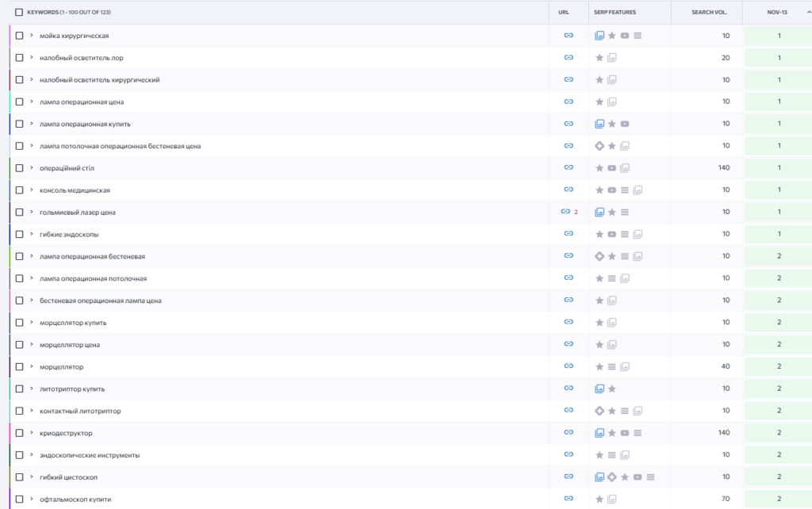Viewport: 812px width, 509px height.
Task: Click diamond SERP icon for контактный литотриптор
Action: [599, 411]
